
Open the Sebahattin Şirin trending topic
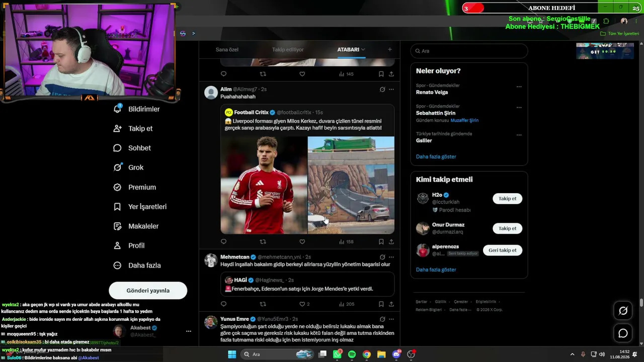click(436, 113)
